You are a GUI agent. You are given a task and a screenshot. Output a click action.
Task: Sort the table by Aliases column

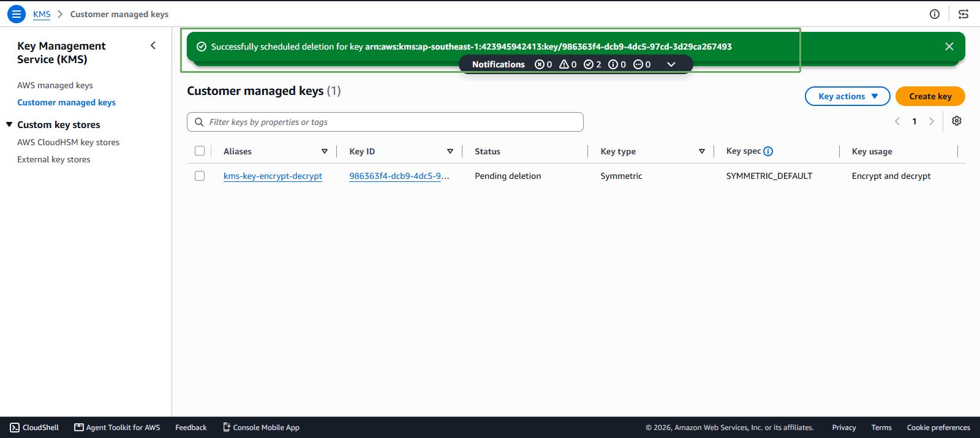point(325,151)
